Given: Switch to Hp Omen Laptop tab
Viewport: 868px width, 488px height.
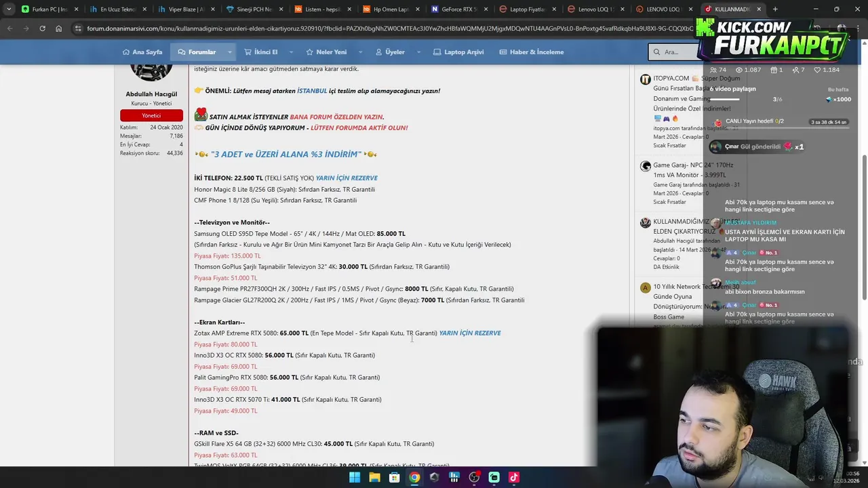Looking at the screenshot, I should tap(391, 9).
